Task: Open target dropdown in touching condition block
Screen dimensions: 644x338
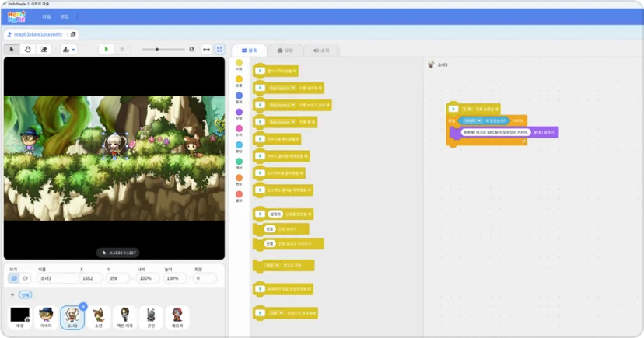Action: pyautogui.click(x=473, y=120)
